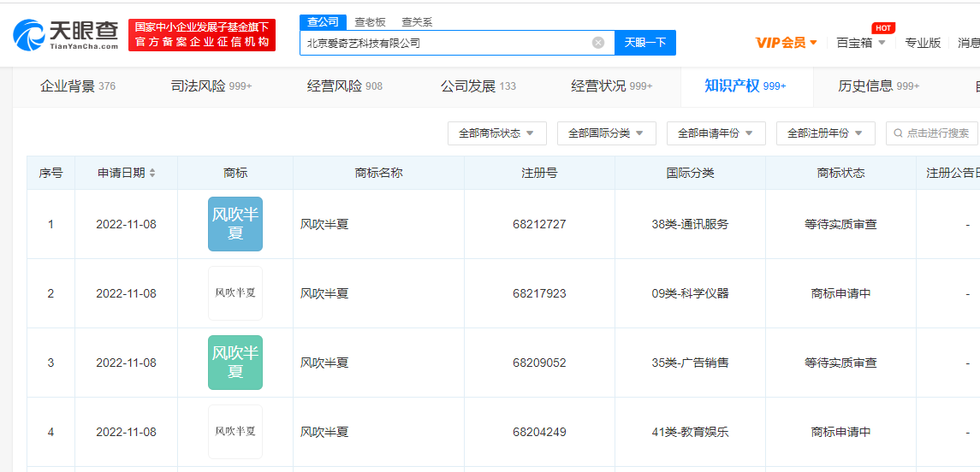Click 商标申请中 status in row 4
Screen dimensions: 980x472
(840, 432)
